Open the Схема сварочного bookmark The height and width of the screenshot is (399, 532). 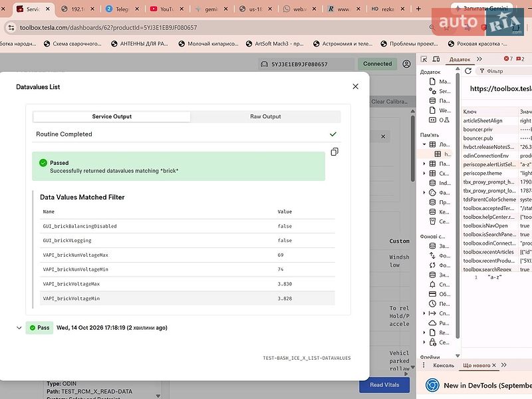72,43
